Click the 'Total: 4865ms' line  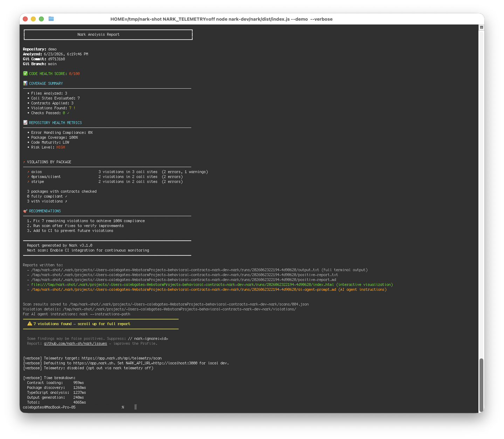[56, 403]
